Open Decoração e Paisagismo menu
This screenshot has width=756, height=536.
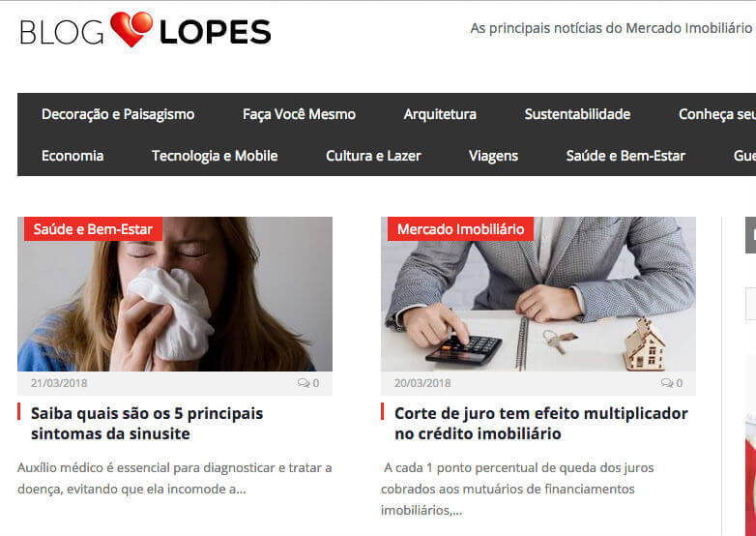[x=118, y=114]
